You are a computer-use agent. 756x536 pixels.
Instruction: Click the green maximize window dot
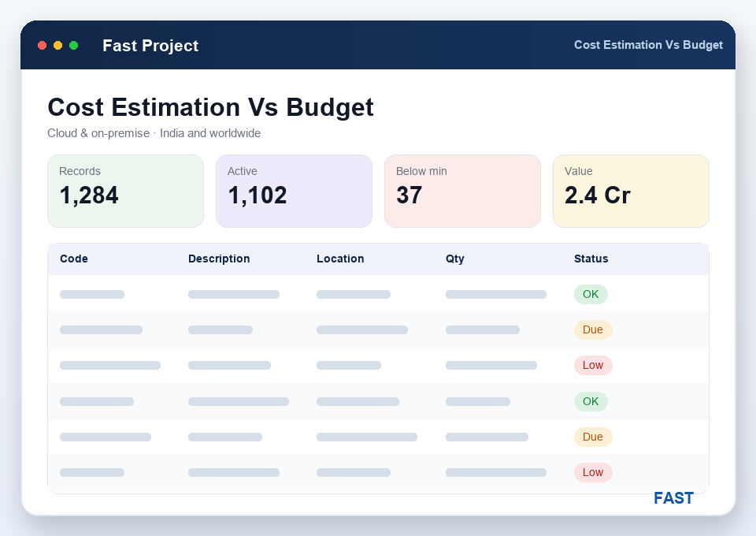74,46
